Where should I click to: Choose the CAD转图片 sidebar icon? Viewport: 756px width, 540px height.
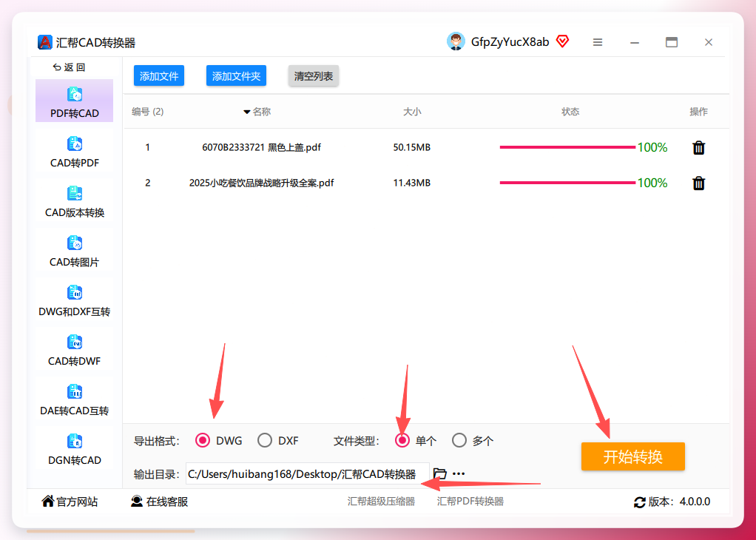tap(74, 243)
